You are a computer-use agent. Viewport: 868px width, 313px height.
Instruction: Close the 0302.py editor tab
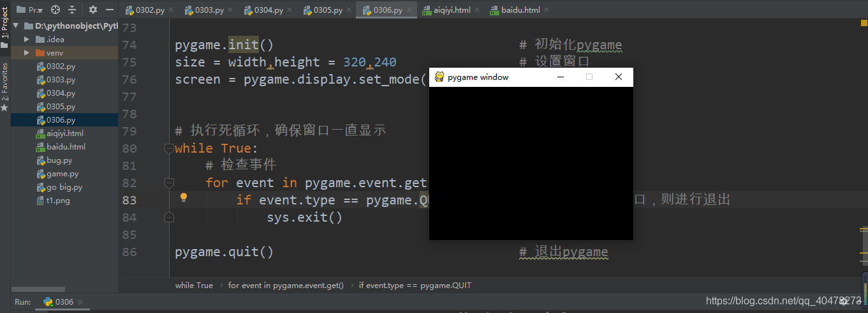[x=172, y=11]
